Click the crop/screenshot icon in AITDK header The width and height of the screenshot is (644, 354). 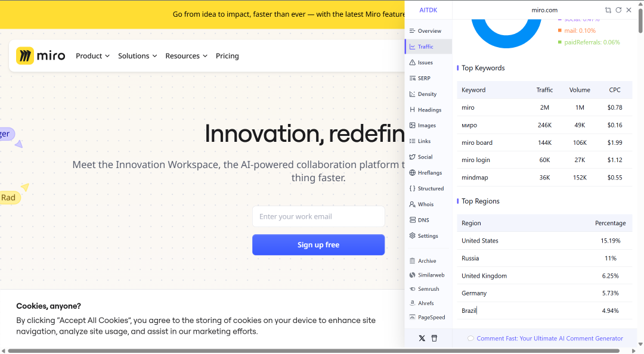click(608, 10)
